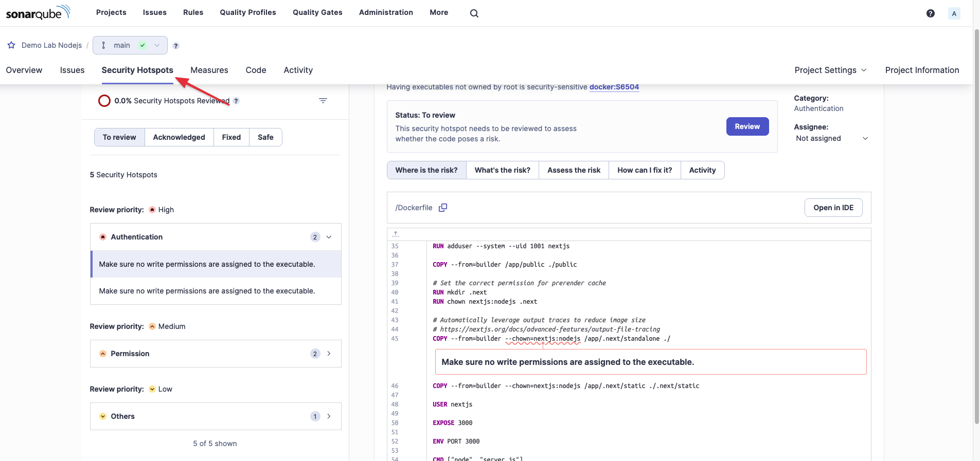The width and height of the screenshot is (980, 461).
Task: Click the search magnifier icon in top navigation
Action: click(x=474, y=13)
